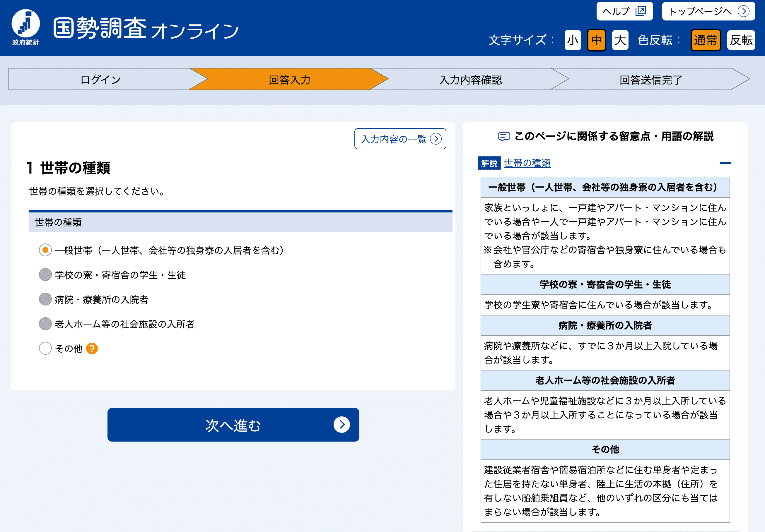Click the ログイン step in the progress bar

[100, 80]
